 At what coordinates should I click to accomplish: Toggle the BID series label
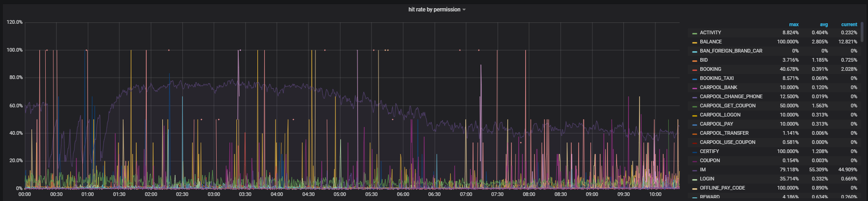(704, 60)
